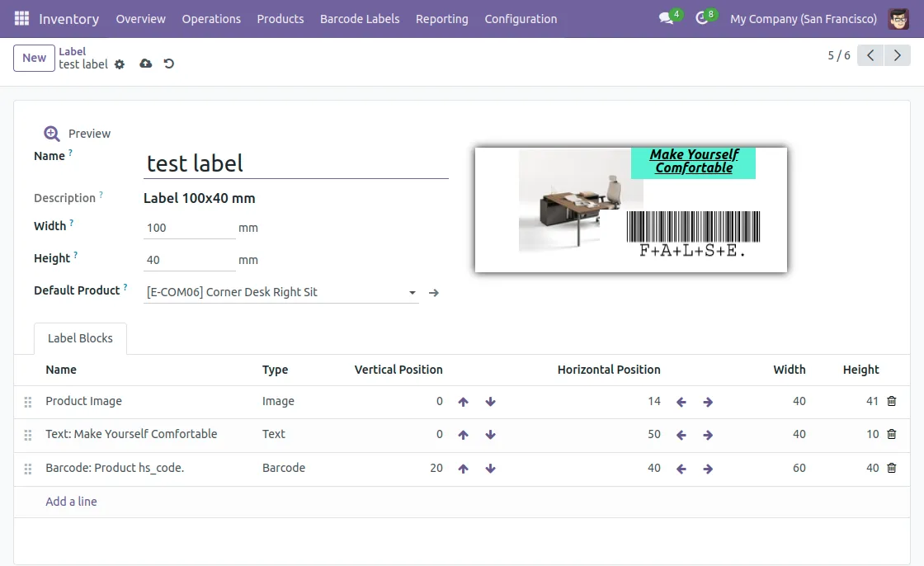Open the apps grid menu icon

click(21, 18)
